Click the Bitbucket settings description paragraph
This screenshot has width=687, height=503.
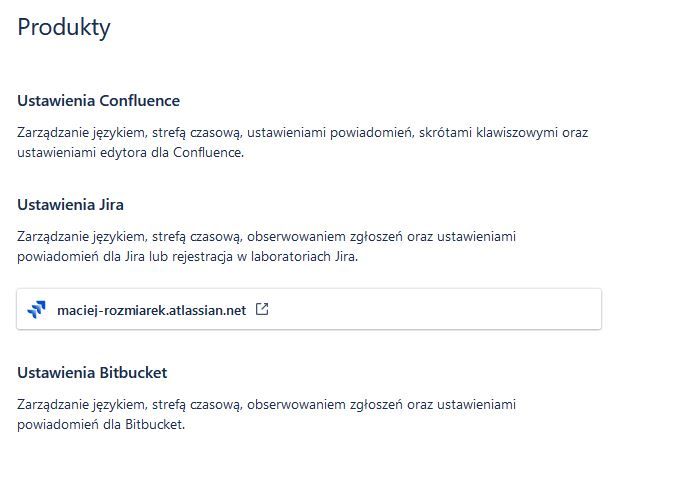266,414
